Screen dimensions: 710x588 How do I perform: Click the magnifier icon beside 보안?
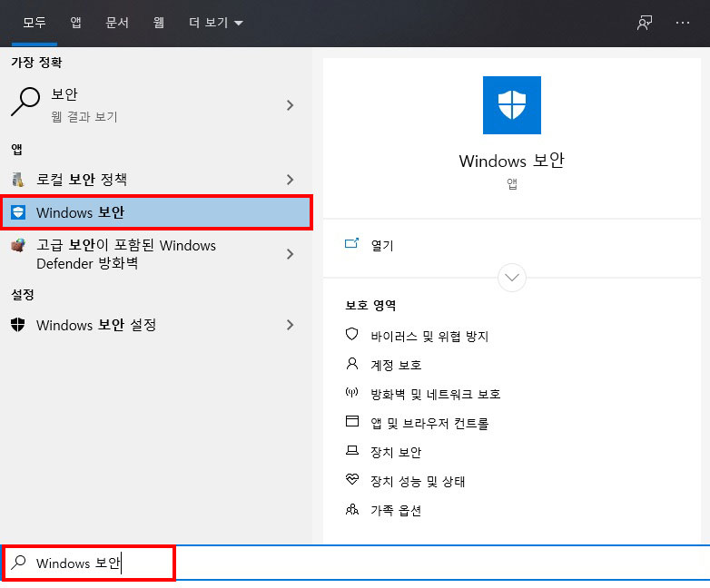pos(25,102)
